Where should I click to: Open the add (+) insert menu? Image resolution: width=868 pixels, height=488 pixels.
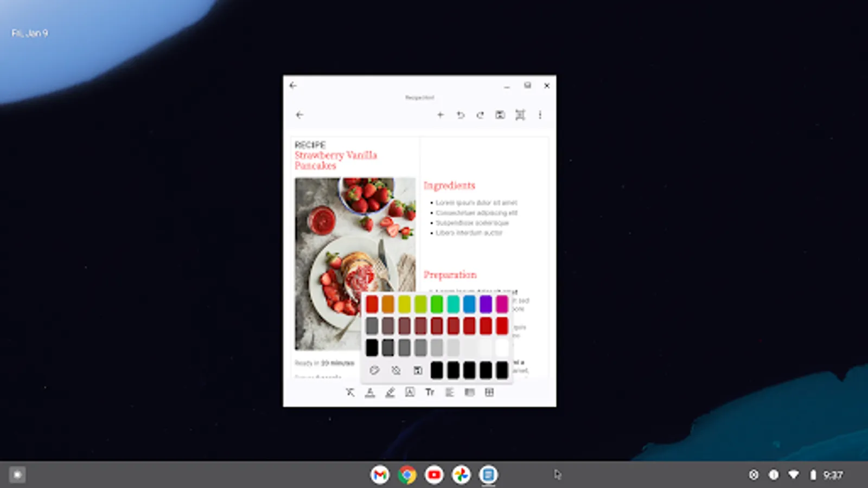441,115
